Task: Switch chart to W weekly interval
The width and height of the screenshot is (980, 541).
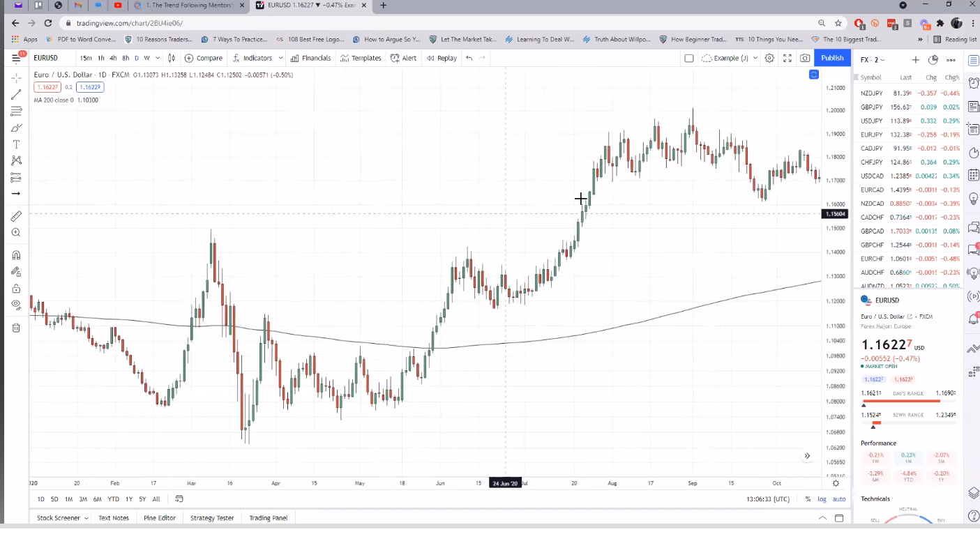Action: point(147,58)
